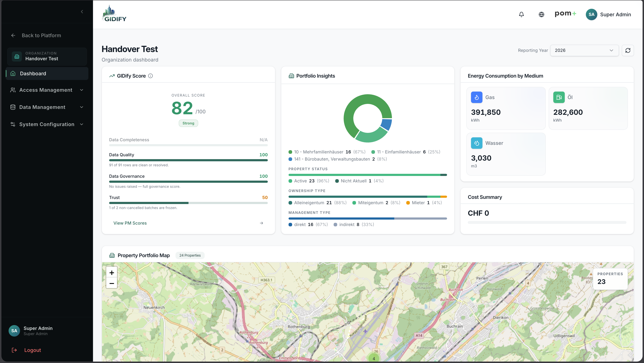This screenshot has height=363, width=644.
Task: Open the Reporting Year 2026 dropdown
Action: (x=584, y=50)
